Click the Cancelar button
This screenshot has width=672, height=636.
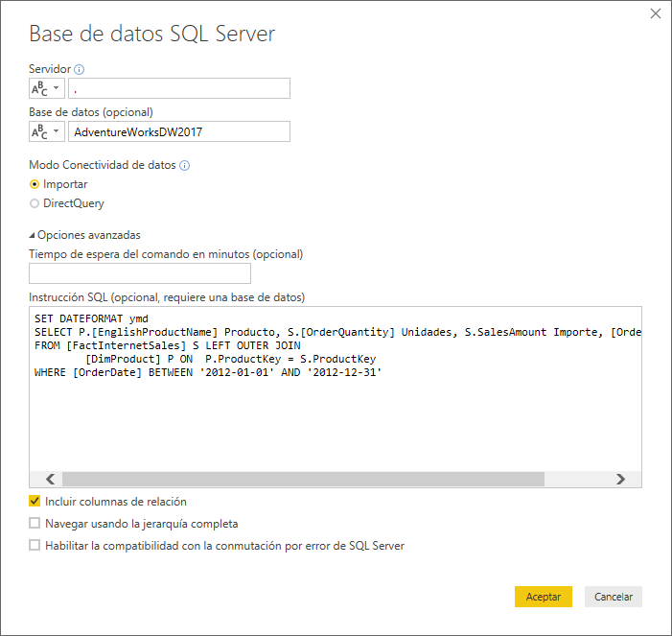click(x=614, y=597)
